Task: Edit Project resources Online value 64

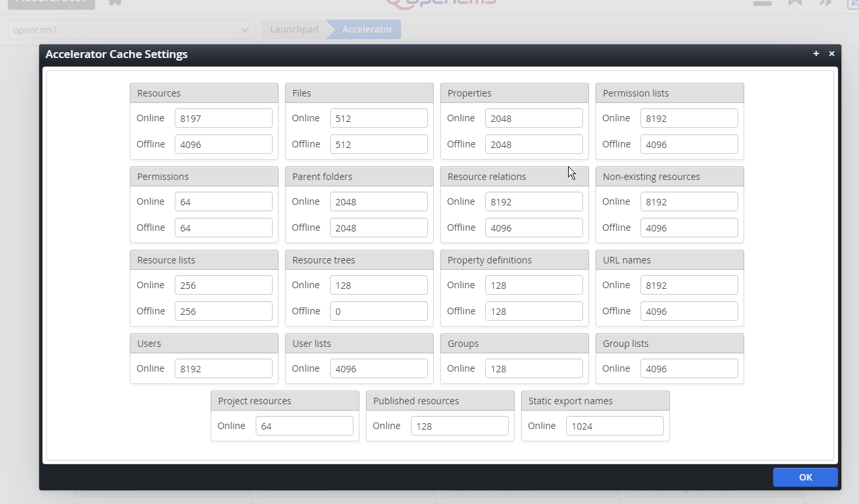Action: click(x=305, y=426)
